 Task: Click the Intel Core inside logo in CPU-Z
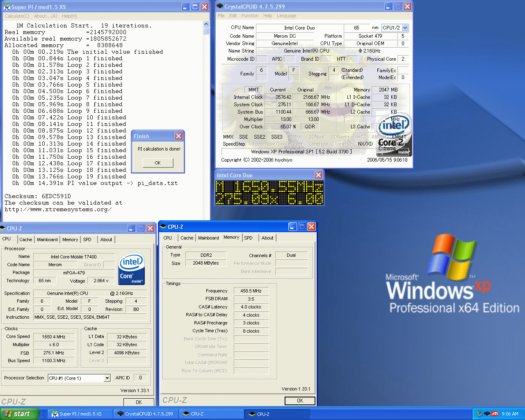click(131, 269)
